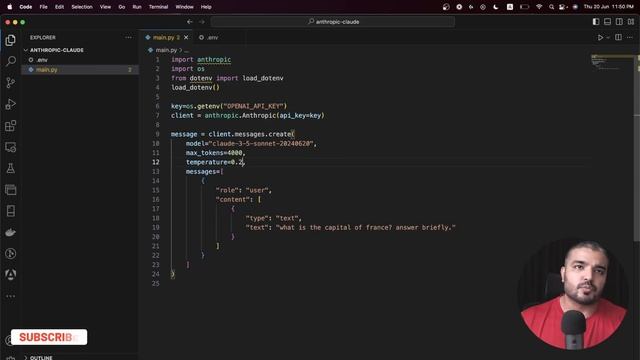The height and width of the screenshot is (360, 640).
Task: Open the Docker whale view
Action: coord(11,232)
